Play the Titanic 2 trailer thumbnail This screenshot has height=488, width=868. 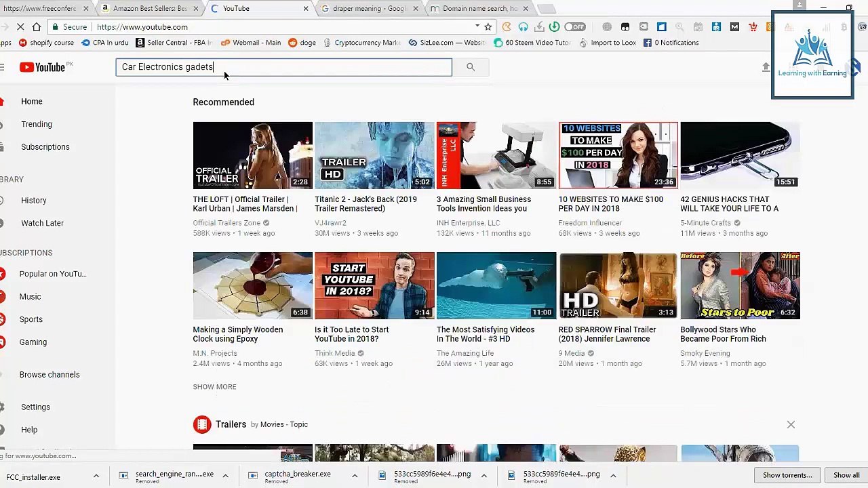(x=374, y=155)
